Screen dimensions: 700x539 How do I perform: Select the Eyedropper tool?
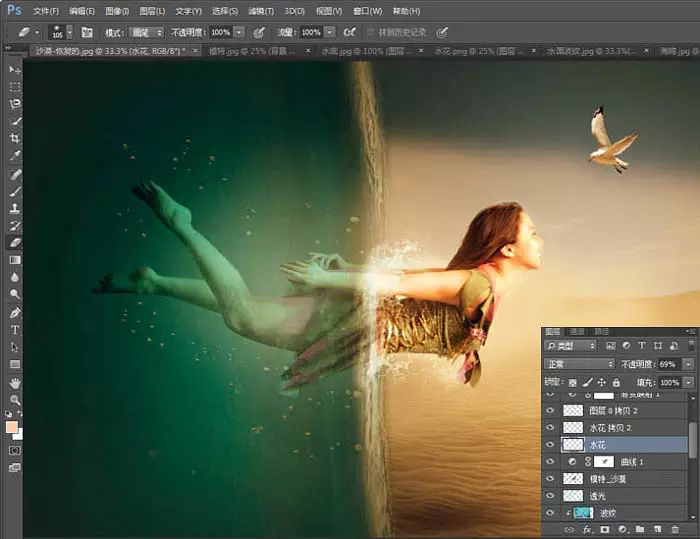click(15, 156)
